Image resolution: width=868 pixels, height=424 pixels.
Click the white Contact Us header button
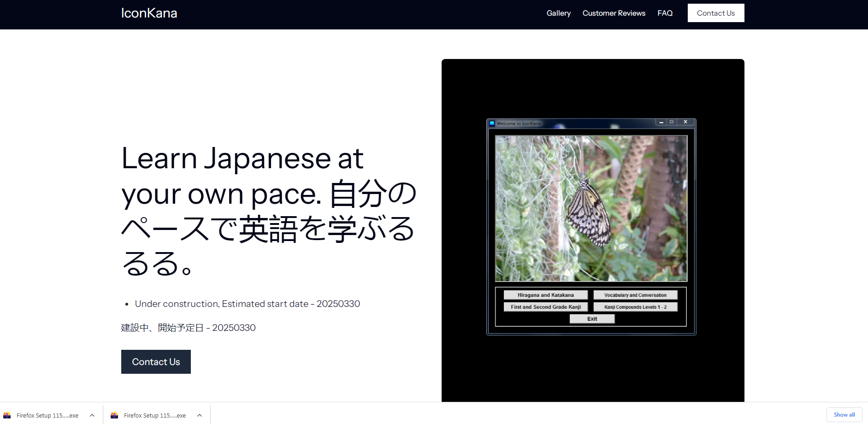(716, 13)
